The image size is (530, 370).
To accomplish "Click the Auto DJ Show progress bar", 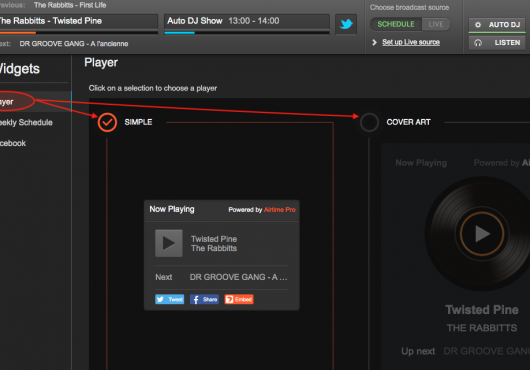I will [247, 33].
